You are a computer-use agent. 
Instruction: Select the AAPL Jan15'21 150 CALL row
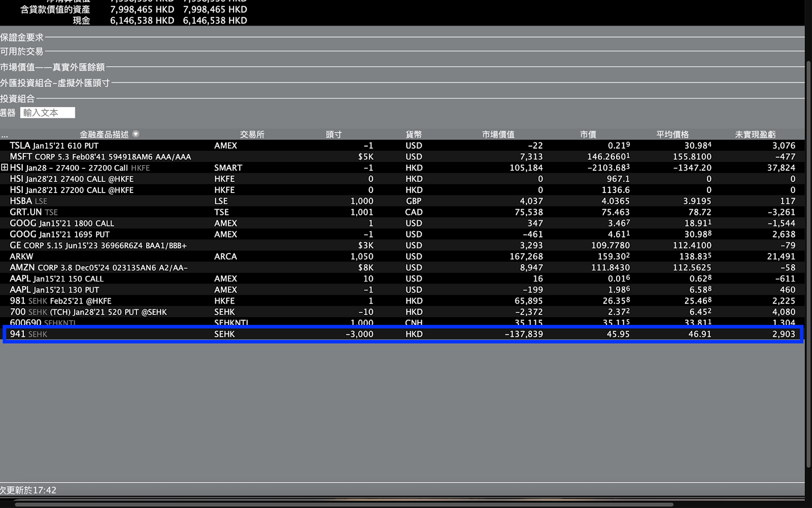pyautogui.click(x=402, y=278)
